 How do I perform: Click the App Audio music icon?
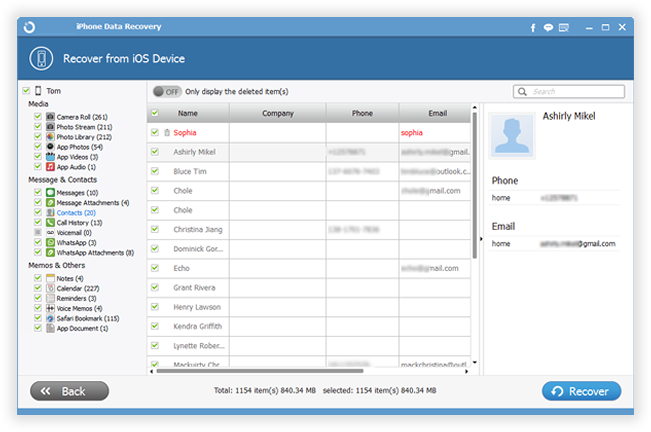click(x=50, y=166)
